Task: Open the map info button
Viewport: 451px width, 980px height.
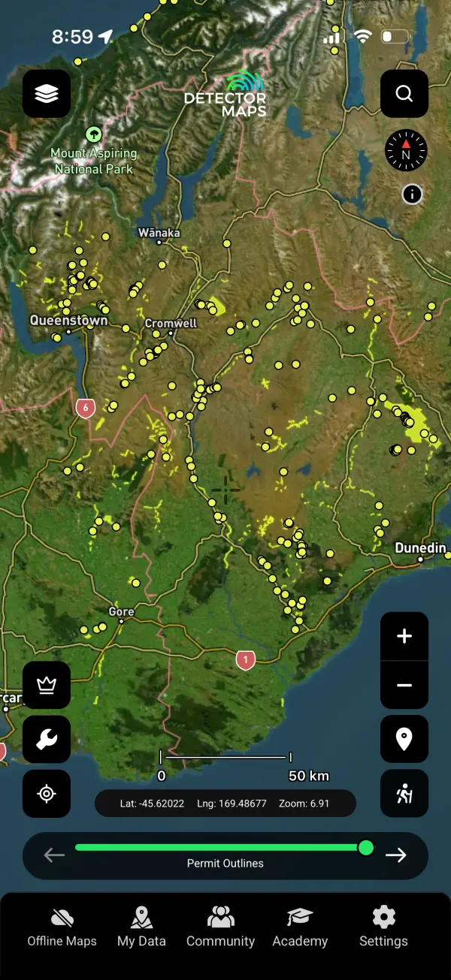Action: 412,194
